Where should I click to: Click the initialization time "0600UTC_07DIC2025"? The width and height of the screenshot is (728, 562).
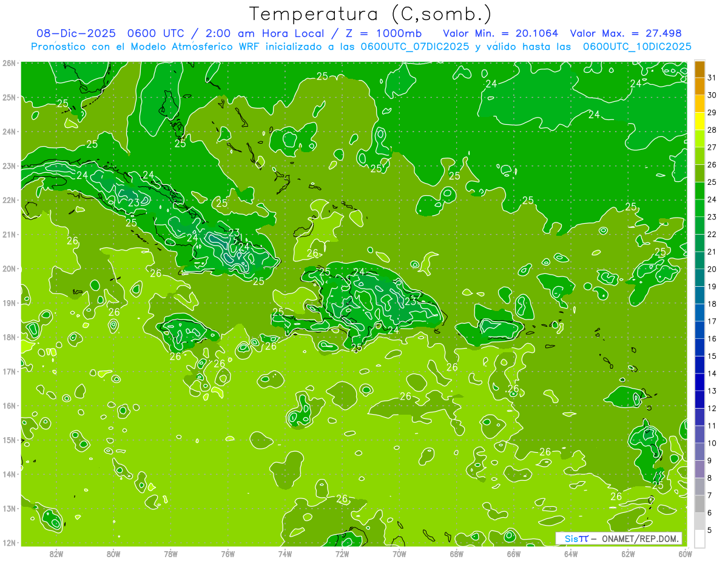tap(414, 46)
